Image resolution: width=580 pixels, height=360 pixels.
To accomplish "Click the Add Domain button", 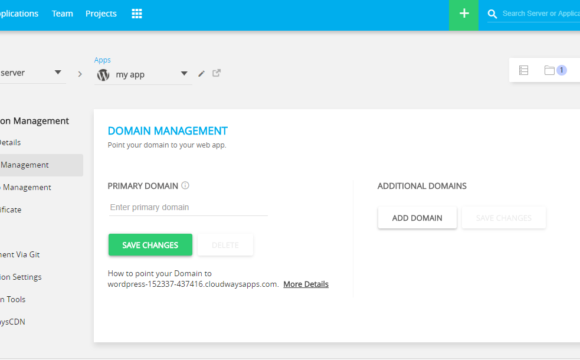I will point(417,218).
